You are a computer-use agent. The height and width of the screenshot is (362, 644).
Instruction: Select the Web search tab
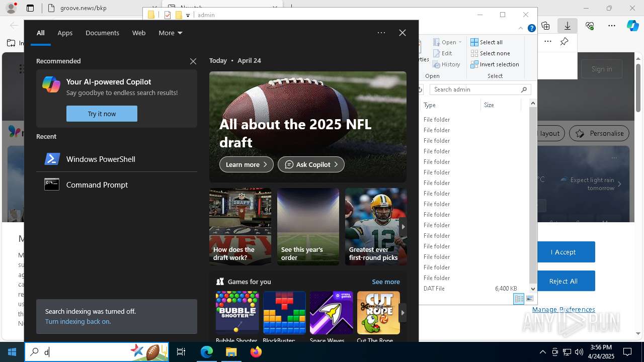point(139,33)
